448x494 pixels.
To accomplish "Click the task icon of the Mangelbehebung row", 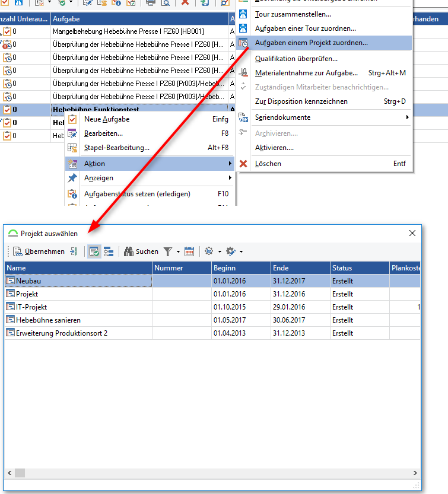I will [x=7, y=31].
